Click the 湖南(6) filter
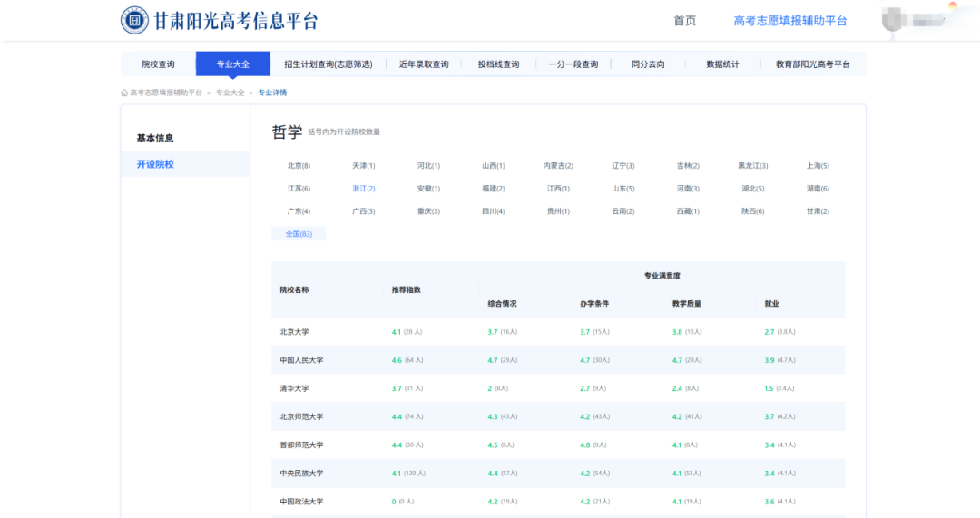Image resolution: width=980 pixels, height=518 pixels. click(x=818, y=188)
